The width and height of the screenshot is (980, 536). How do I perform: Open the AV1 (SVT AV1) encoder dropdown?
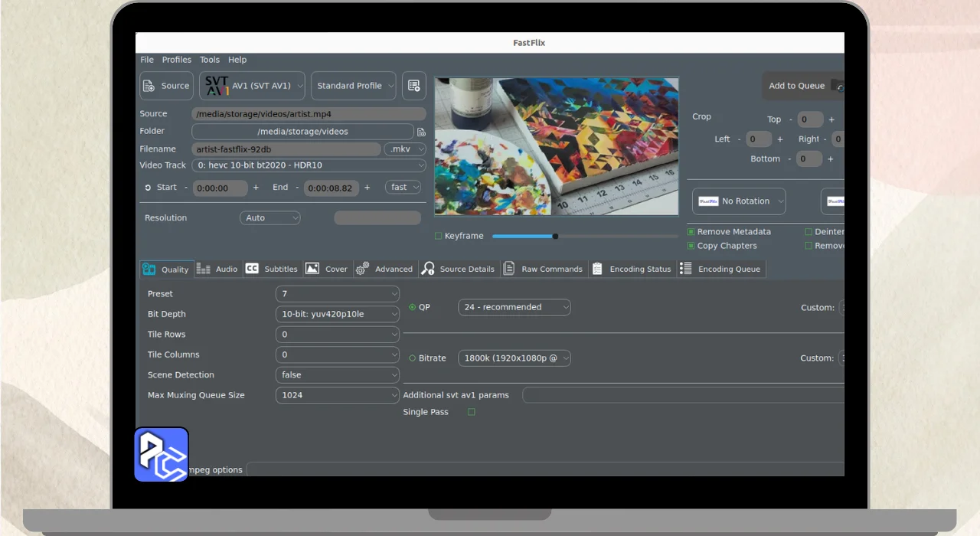point(253,86)
